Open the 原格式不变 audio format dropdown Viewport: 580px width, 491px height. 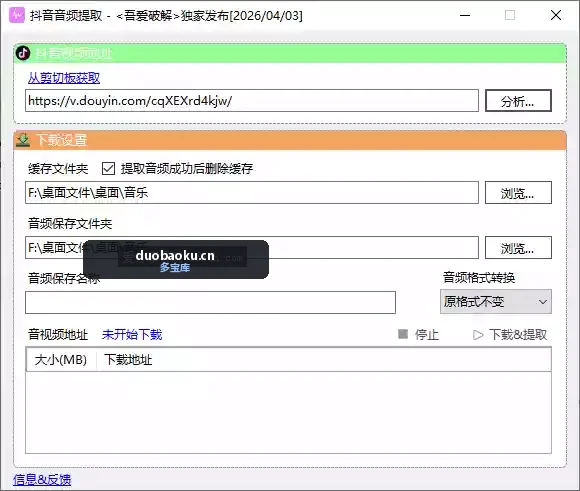pos(496,302)
